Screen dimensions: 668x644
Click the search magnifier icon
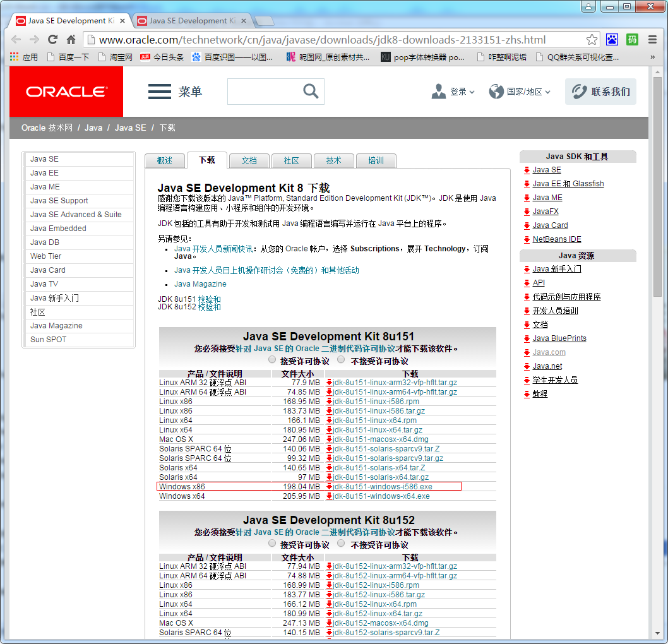click(x=311, y=91)
